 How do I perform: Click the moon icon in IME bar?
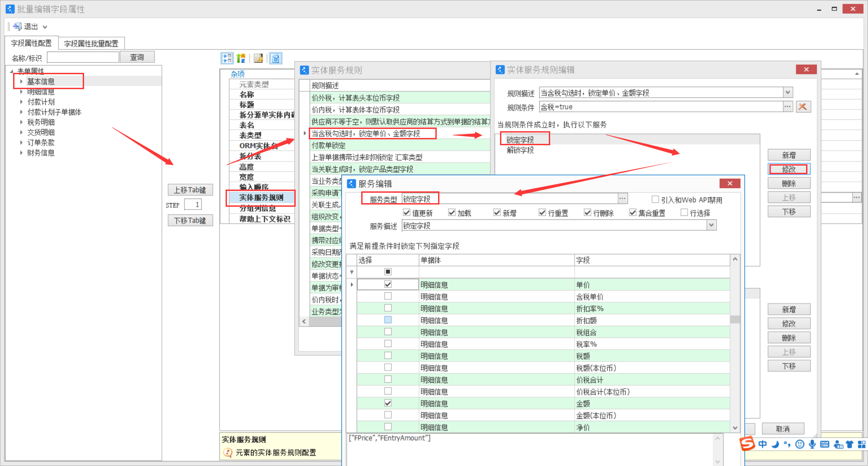(x=775, y=444)
